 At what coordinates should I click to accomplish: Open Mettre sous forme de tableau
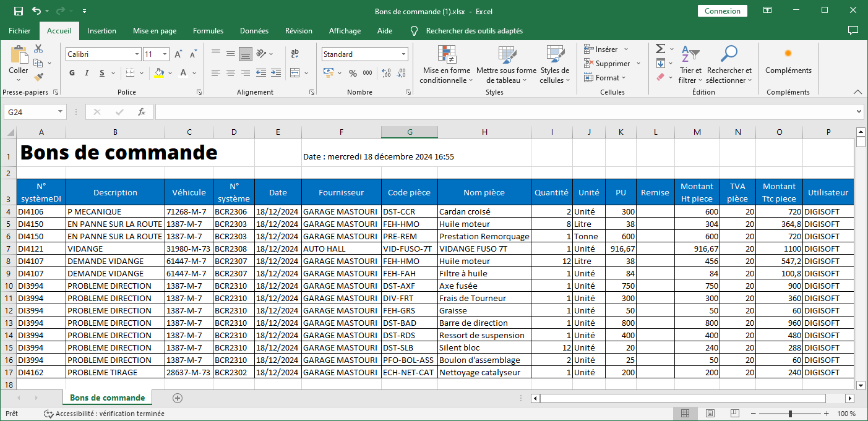click(506, 64)
